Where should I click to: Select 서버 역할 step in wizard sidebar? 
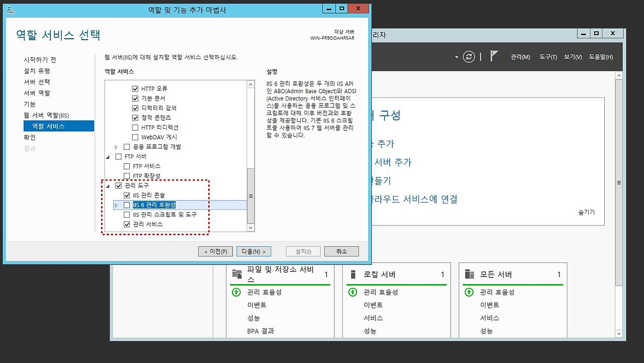point(37,93)
